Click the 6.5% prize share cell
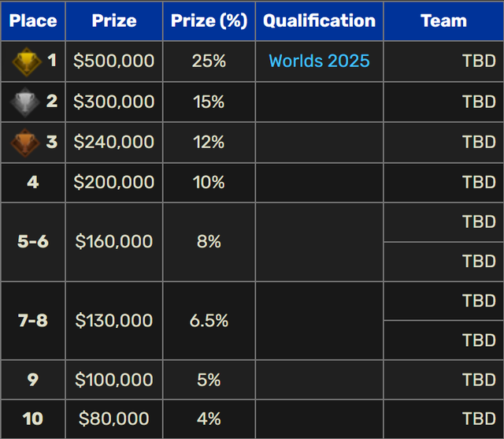 pyautogui.click(x=209, y=321)
